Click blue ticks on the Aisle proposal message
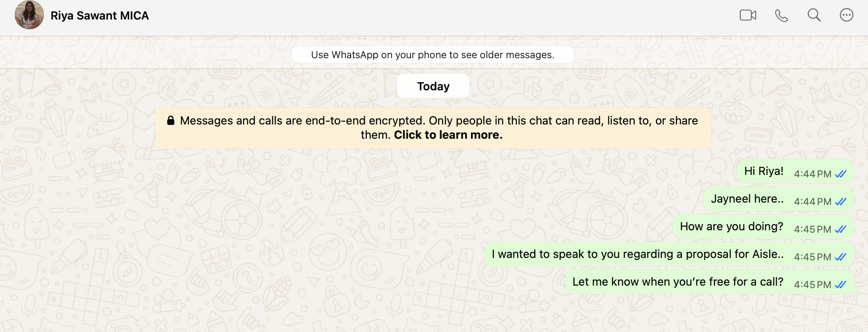This screenshot has width=868, height=332. coord(841,257)
